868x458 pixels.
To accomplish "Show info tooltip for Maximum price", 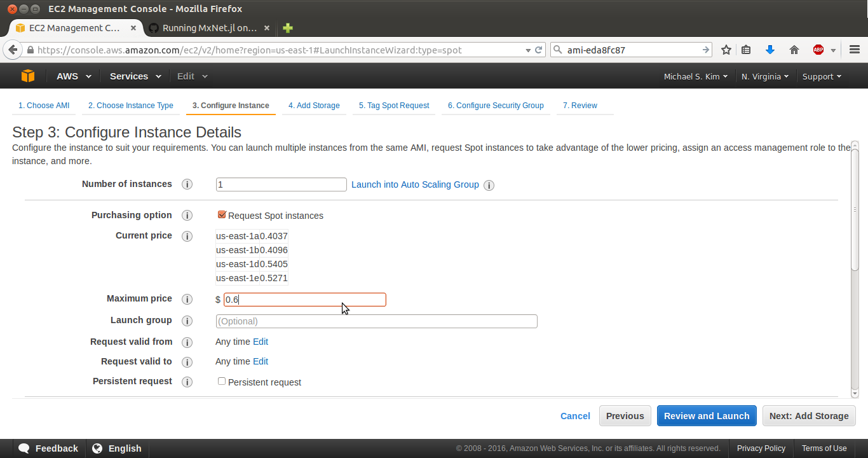I will point(187,299).
